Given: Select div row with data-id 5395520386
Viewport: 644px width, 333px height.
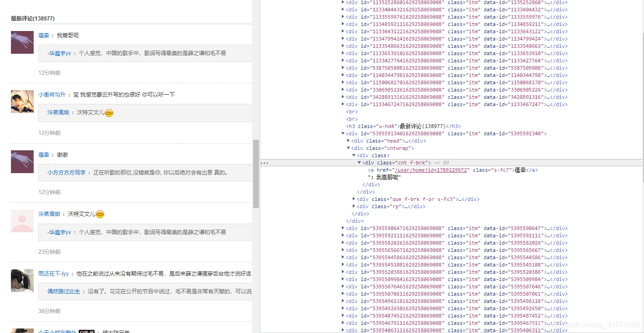Looking at the screenshot, I should [456, 272].
